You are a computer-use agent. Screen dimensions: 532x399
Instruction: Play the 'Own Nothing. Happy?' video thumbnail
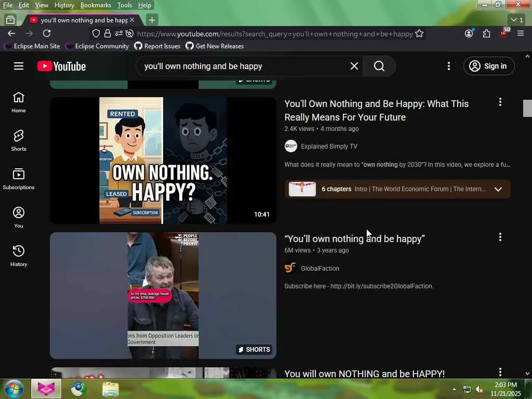(163, 161)
